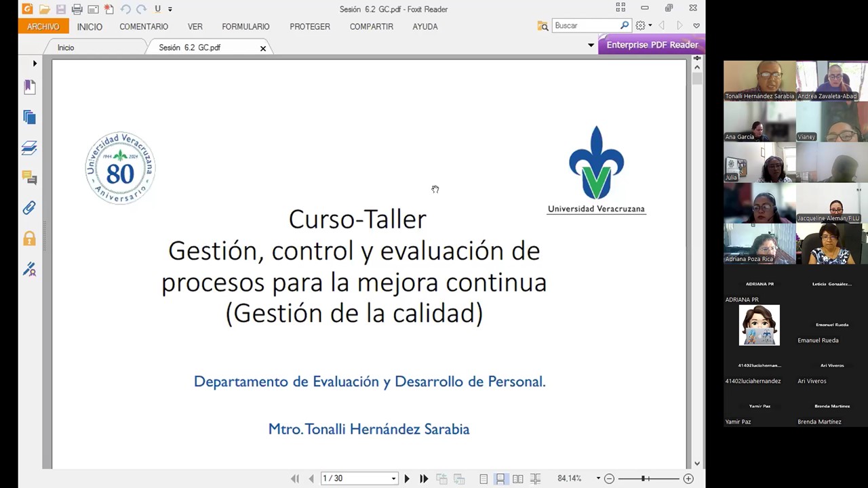Screen dimensions: 868x488
Task: Toggle continuous page scrolling view
Action: [500, 479]
